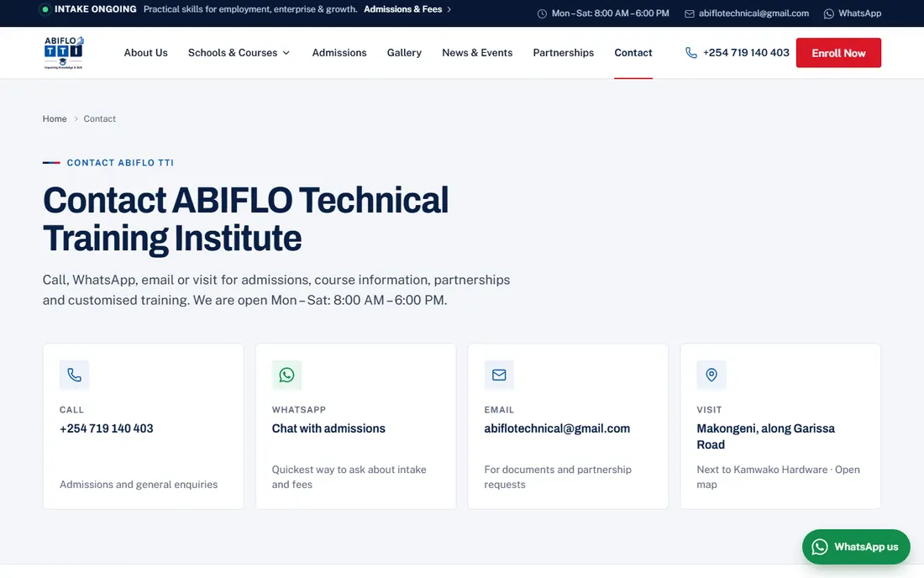Click the WHATSAPP card label
Image resolution: width=924 pixels, height=578 pixels.
[299, 409]
